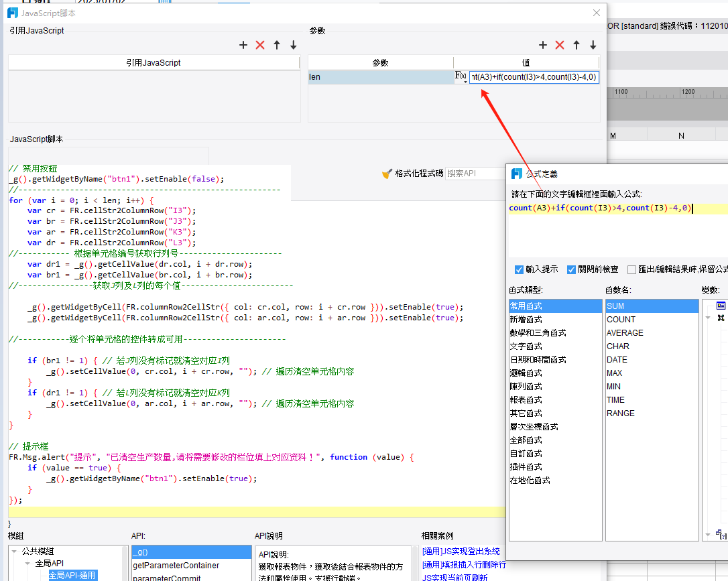
Task: Select 自訂函式 function category
Action: (x=555, y=454)
